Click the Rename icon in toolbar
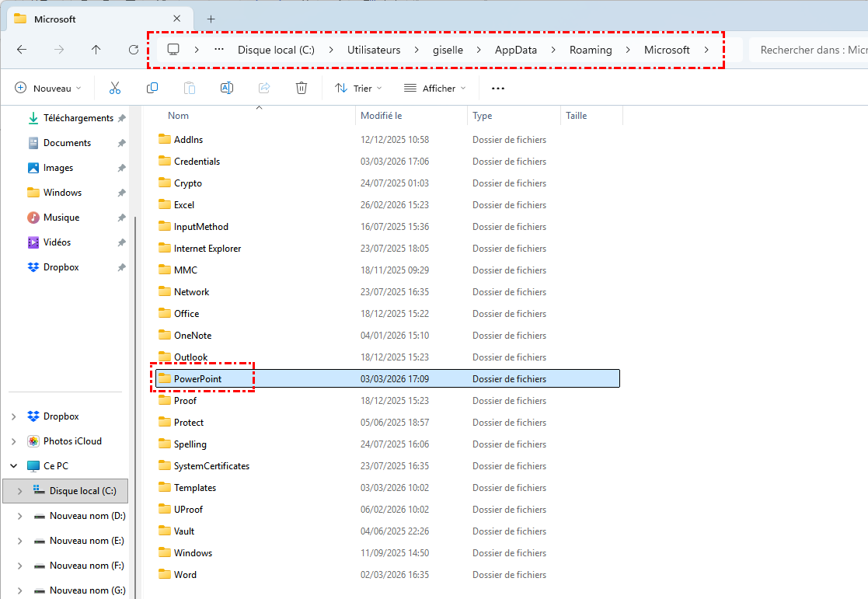Image resolution: width=868 pixels, height=599 pixels. click(227, 89)
